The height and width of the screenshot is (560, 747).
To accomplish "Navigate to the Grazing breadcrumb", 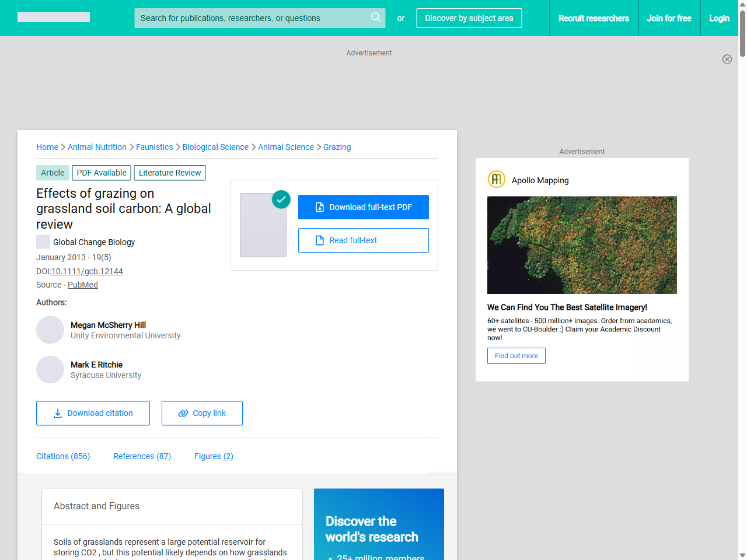I will point(337,147).
